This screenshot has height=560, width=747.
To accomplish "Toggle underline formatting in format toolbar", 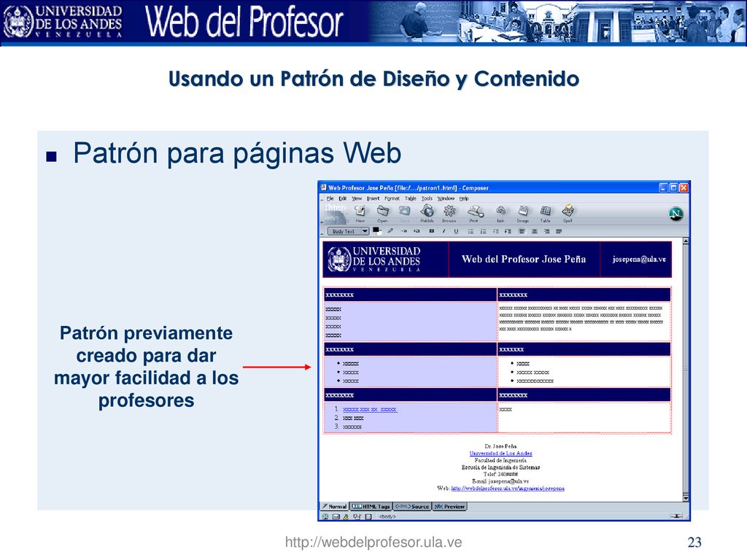I will click(456, 231).
